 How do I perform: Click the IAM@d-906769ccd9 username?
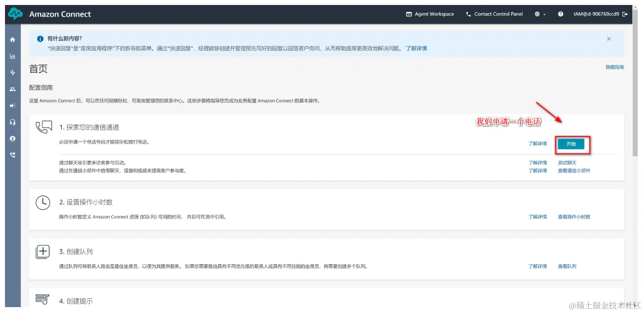(596, 14)
